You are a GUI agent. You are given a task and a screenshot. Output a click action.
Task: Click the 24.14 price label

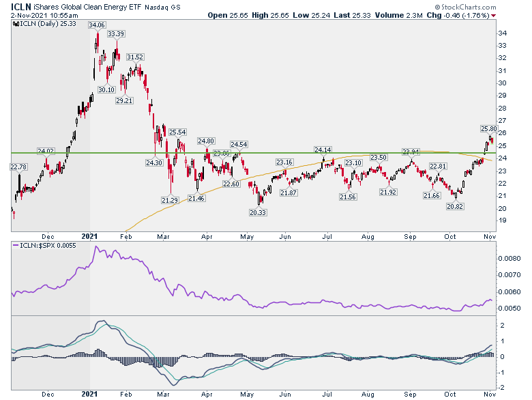(x=323, y=149)
